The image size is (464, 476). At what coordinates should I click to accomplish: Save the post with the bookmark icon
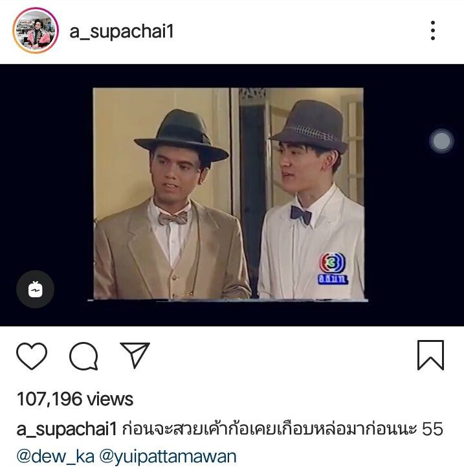(x=430, y=355)
